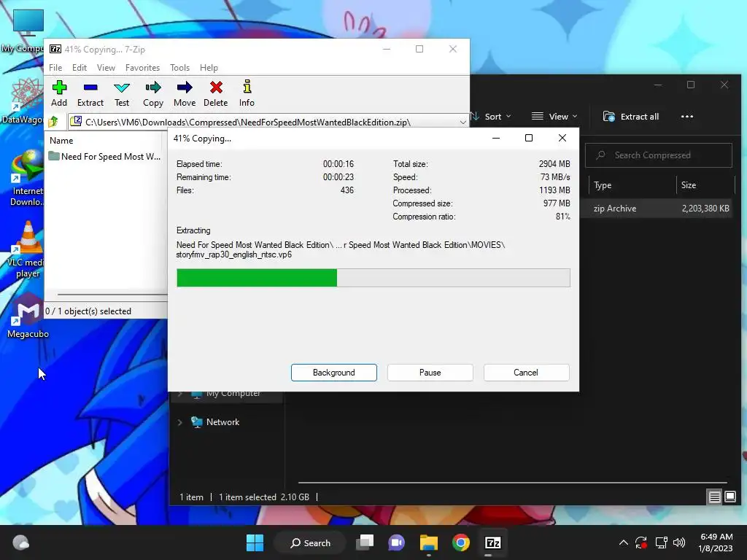Click Extract all in Explorer
The image size is (747, 560).
[631, 117]
